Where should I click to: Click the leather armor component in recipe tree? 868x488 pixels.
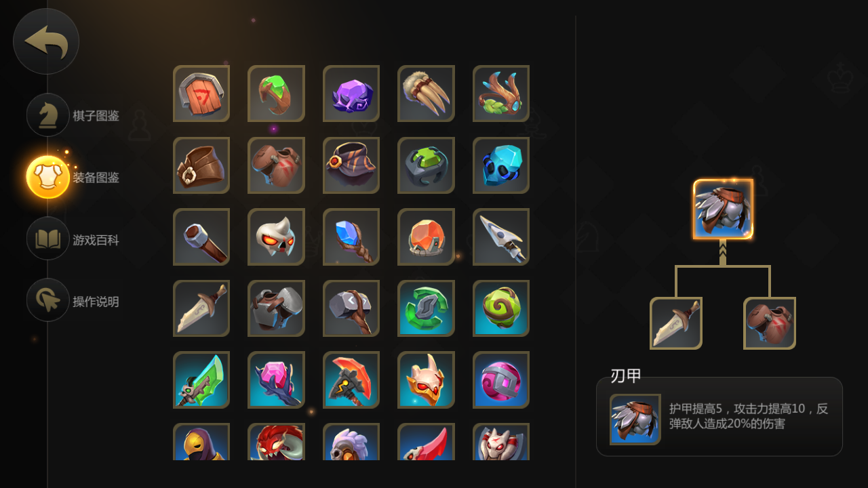770,323
